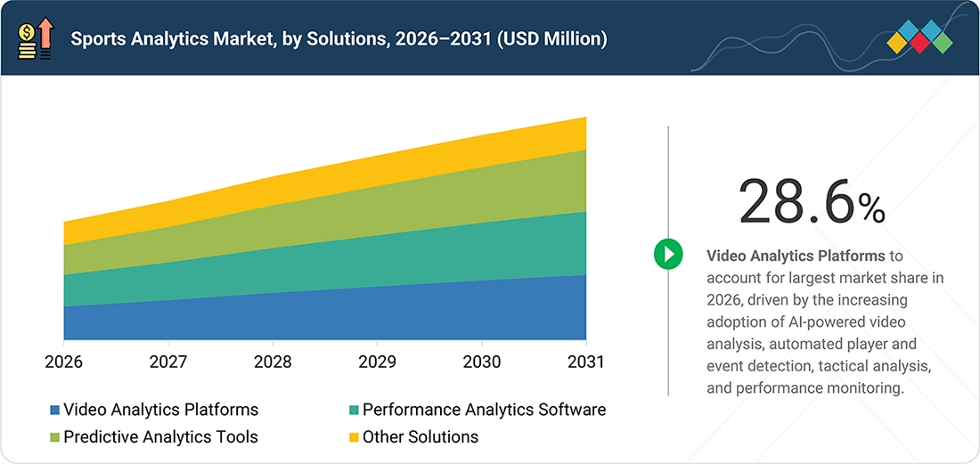
Task: Click the bold Video Analytics Platforms description text
Action: pyautogui.click(x=796, y=256)
